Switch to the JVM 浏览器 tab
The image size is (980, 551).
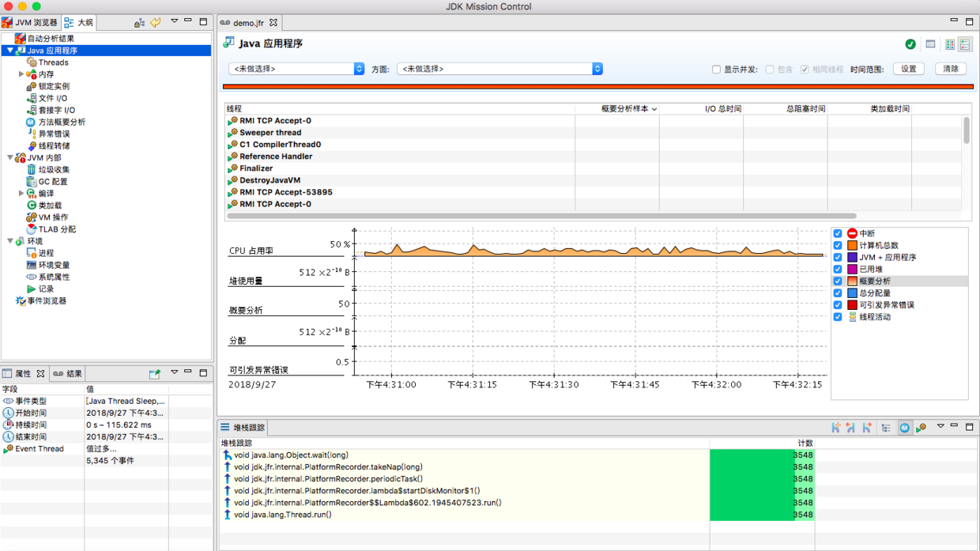[x=30, y=22]
